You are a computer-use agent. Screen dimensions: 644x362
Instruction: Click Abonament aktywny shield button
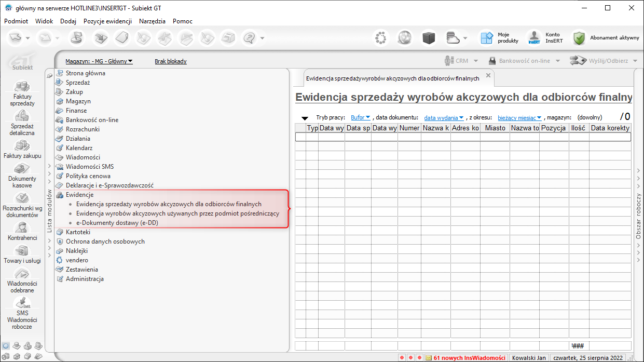click(606, 37)
